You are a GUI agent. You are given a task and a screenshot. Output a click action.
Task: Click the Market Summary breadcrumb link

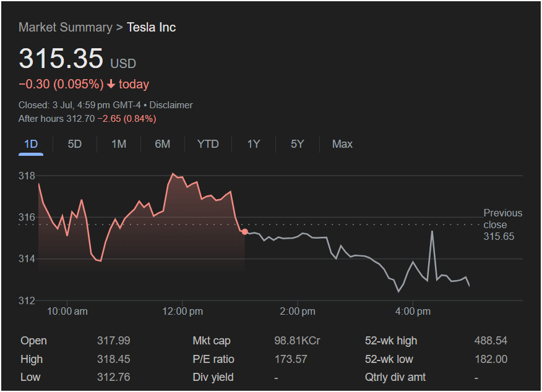[x=66, y=27]
